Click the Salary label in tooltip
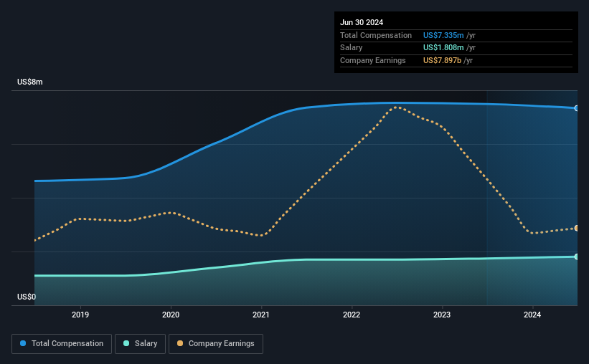 (x=352, y=48)
